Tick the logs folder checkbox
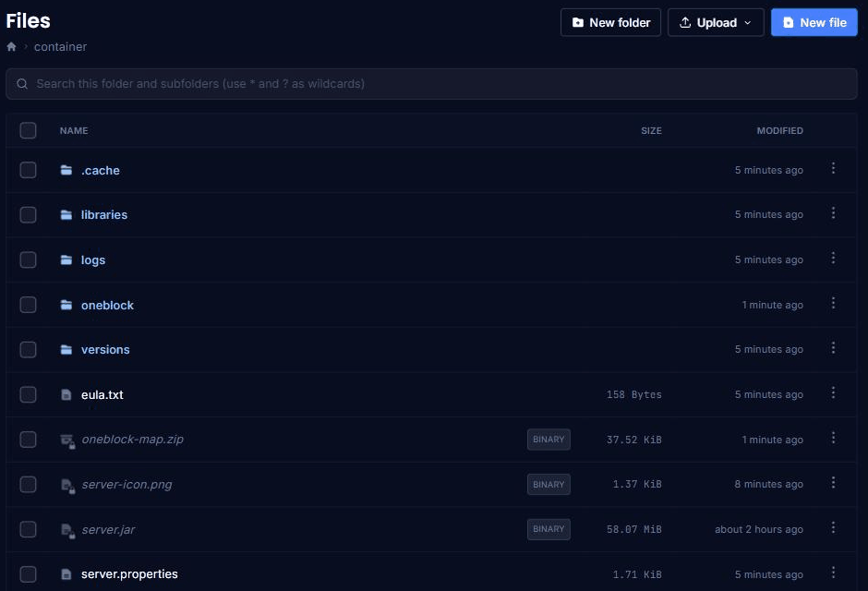Screen dimensions: 868x591 (x=29, y=259)
